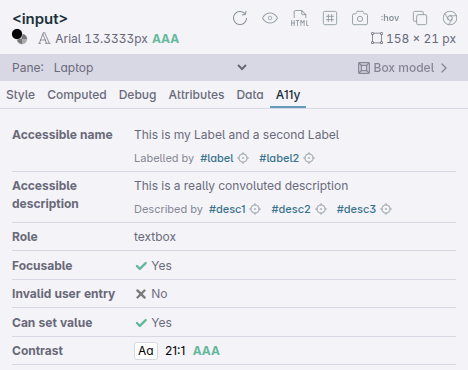The image size is (468, 370).
Task: Open the #desc2 link
Action: pos(291,209)
